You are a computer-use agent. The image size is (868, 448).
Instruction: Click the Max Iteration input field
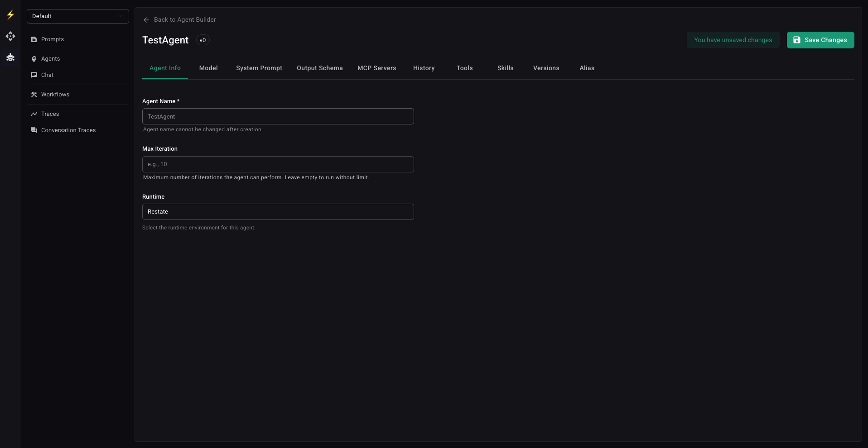(278, 164)
